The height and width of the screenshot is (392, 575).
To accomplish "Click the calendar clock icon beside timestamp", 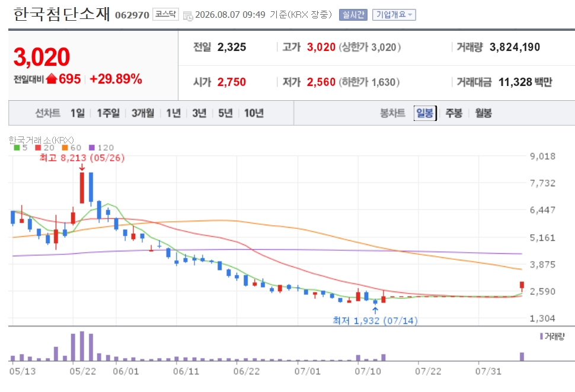I will point(188,16).
